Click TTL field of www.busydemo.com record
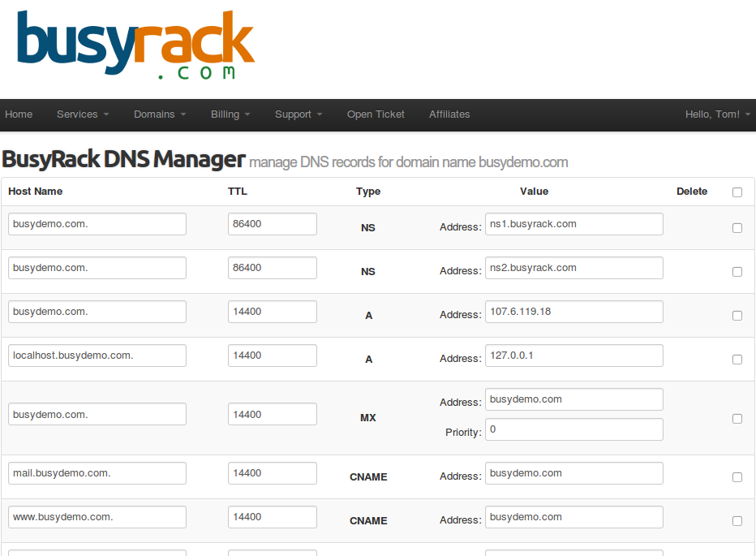 tap(273, 517)
